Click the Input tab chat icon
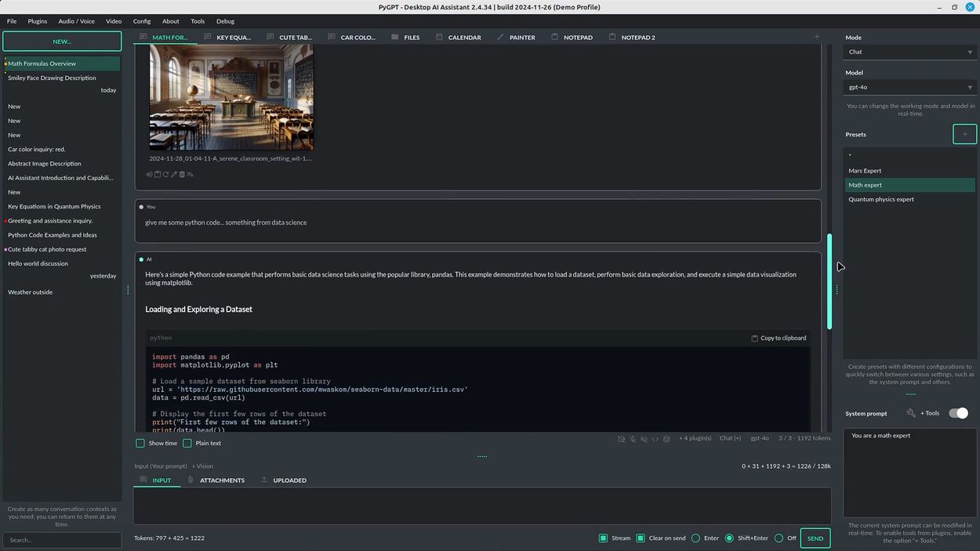 (143, 480)
